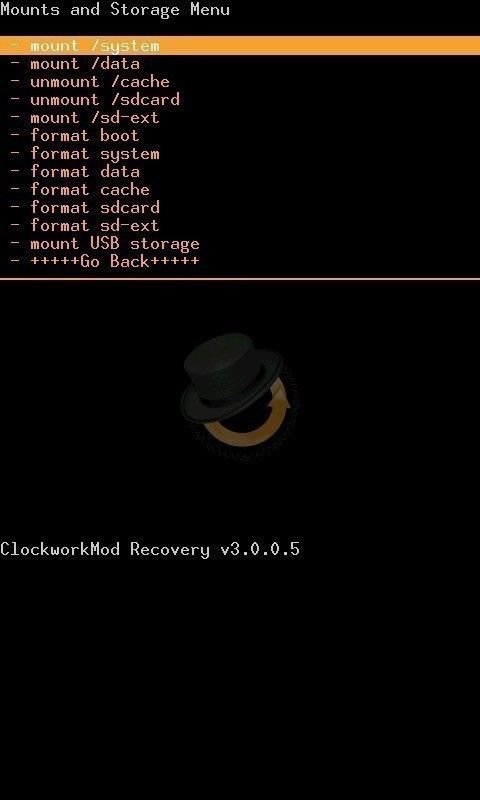Click the orange divider line below menu

tap(240, 279)
